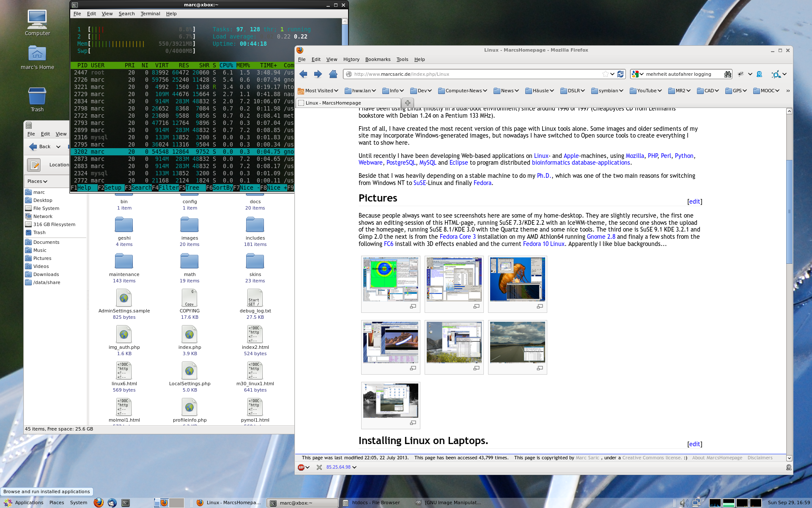The width and height of the screenshot is (812, 508).
Task: Click the Adblock Plus status bar icon
Action: coord(301,467)
